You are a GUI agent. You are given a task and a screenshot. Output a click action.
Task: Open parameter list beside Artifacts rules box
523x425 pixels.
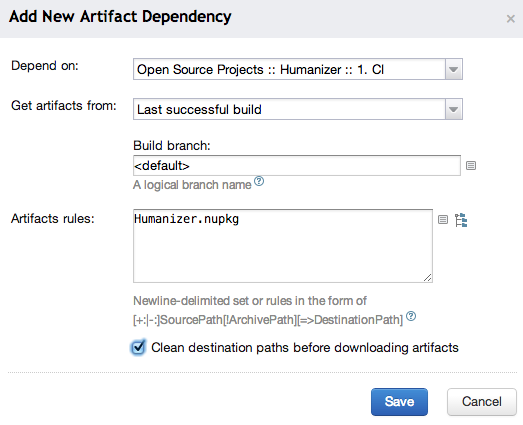coord(443,220)
